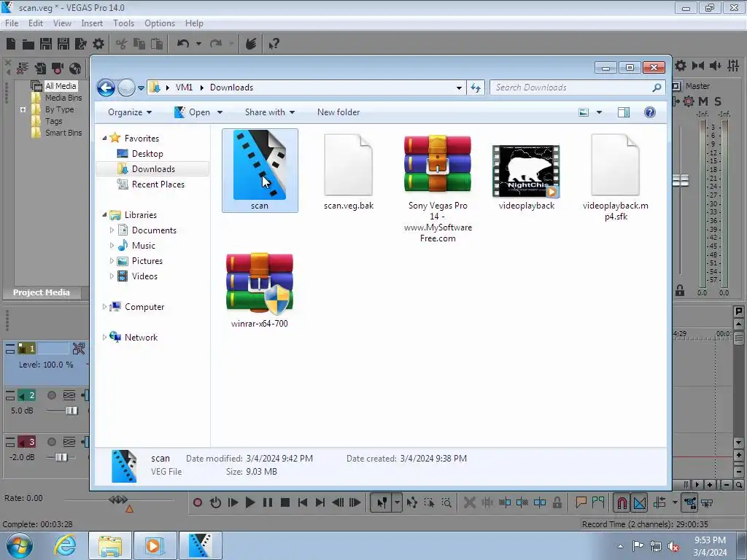Click the Undo arrow icon
The height and width of the screenshot is (560, 747).
point(183,44)
